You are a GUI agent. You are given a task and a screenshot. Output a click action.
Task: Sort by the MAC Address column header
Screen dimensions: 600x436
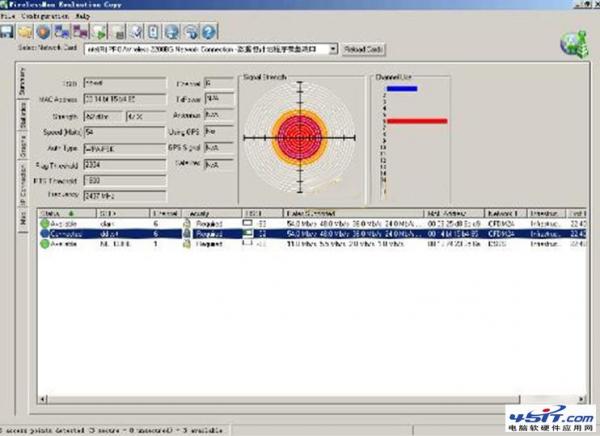[x=454, y=213]
